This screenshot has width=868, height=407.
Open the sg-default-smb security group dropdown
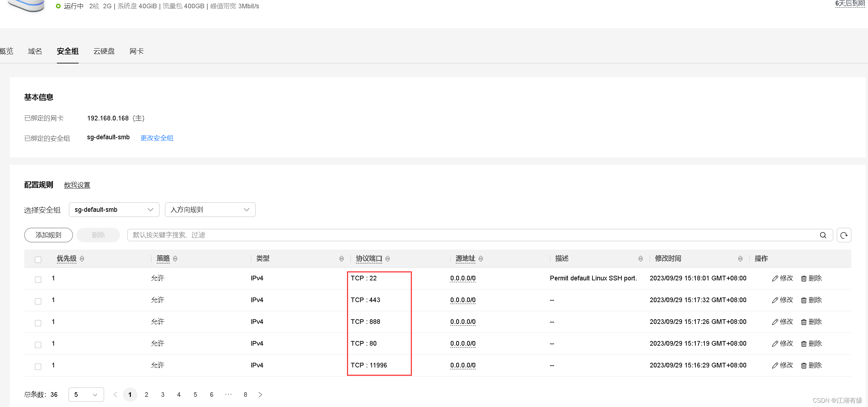click(x=114, y=210)
